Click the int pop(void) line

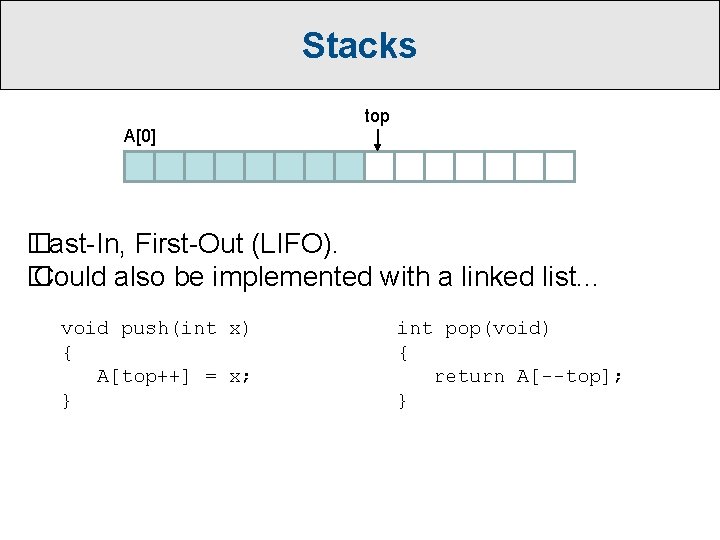473,329
